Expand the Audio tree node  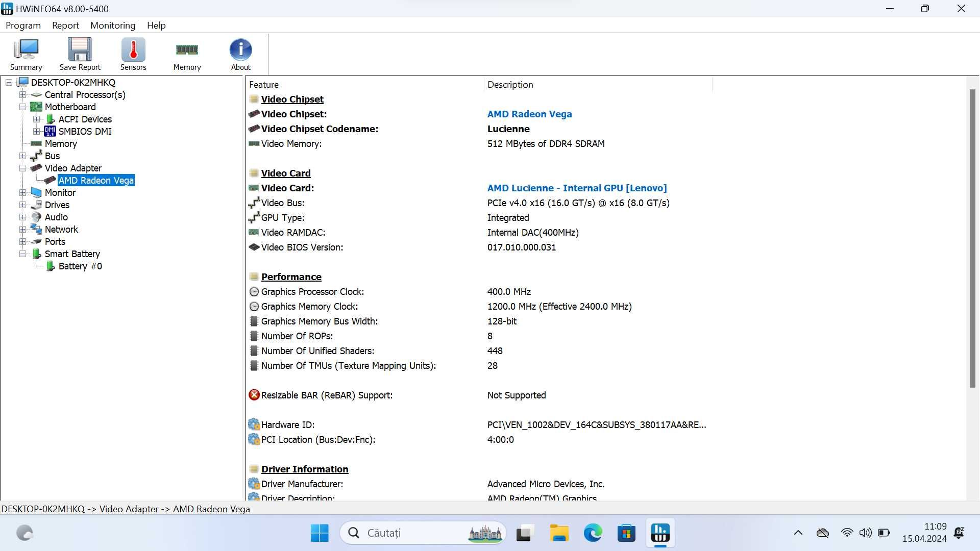23,217
